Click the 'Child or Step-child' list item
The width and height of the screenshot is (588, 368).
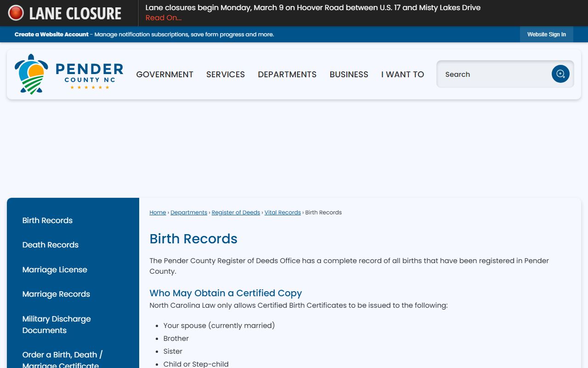click(x=196, y=364)
